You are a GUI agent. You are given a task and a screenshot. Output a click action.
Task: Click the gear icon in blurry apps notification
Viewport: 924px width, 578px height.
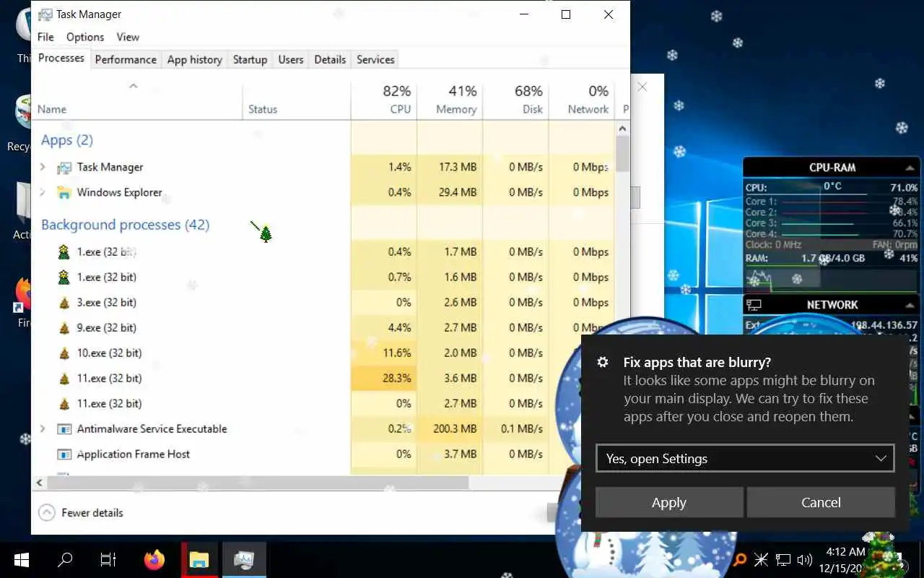coord(603,363)
